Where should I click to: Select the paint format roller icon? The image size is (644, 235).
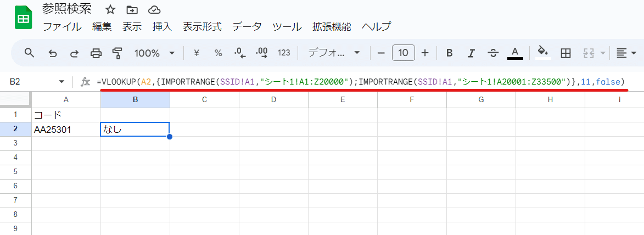point(117,53)
